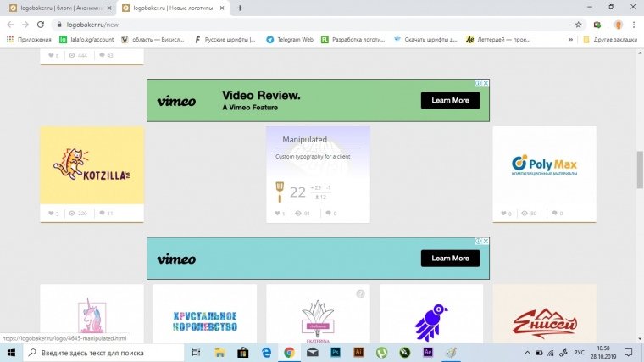This screenshot has width=644, height=362.
Task: Open Adobe Illustrator from the taskbar
Action: 358,352
